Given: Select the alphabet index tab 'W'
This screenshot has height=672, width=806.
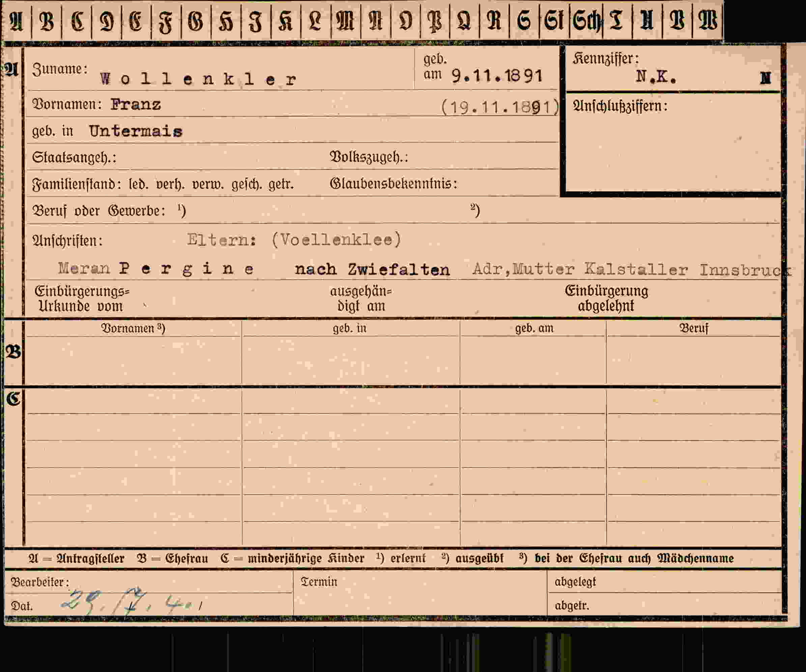Looking at the screenshot, I should (708, 20).
